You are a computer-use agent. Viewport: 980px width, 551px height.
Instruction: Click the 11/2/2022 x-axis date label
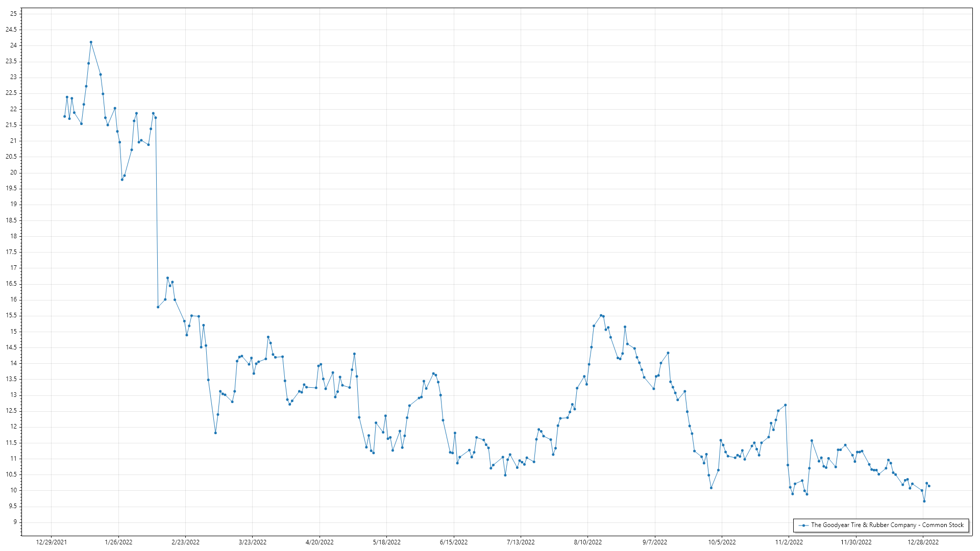tap(789, 542)
